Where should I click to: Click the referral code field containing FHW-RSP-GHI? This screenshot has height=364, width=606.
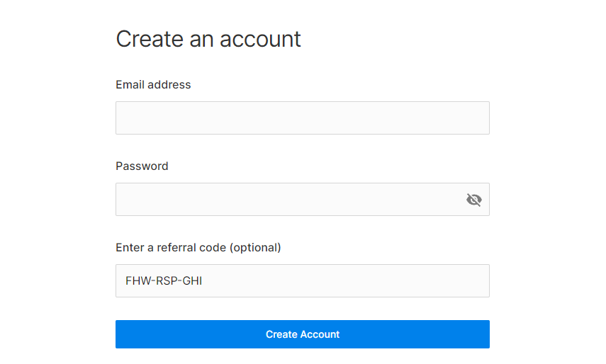coord(302,280)
